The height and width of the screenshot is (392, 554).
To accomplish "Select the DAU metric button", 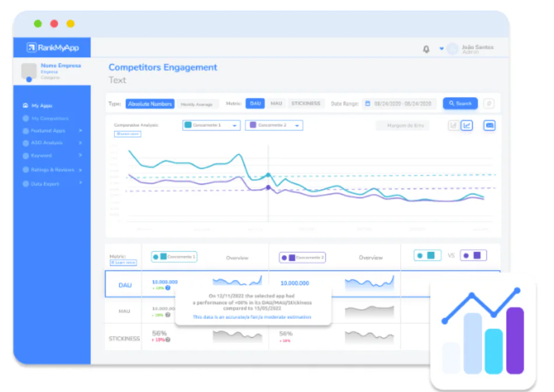I will (255, 103).
